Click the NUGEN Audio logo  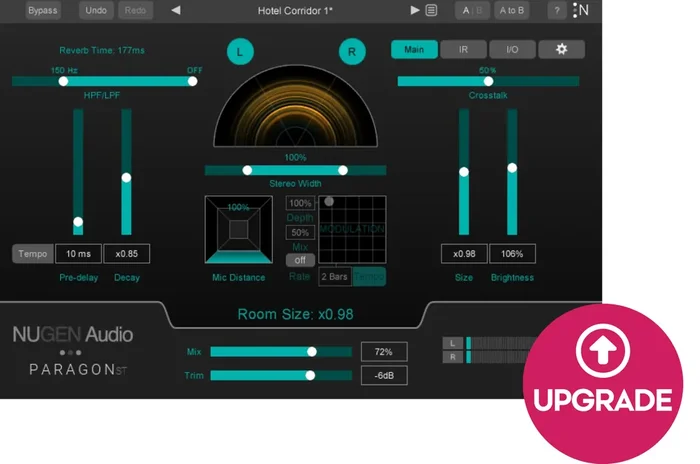73,334
